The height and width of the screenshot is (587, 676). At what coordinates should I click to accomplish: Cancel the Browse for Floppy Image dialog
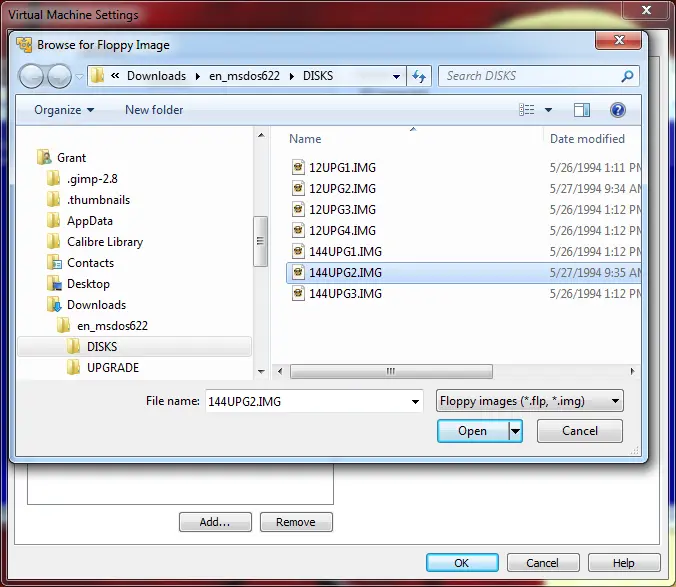[x=579, y=431]
